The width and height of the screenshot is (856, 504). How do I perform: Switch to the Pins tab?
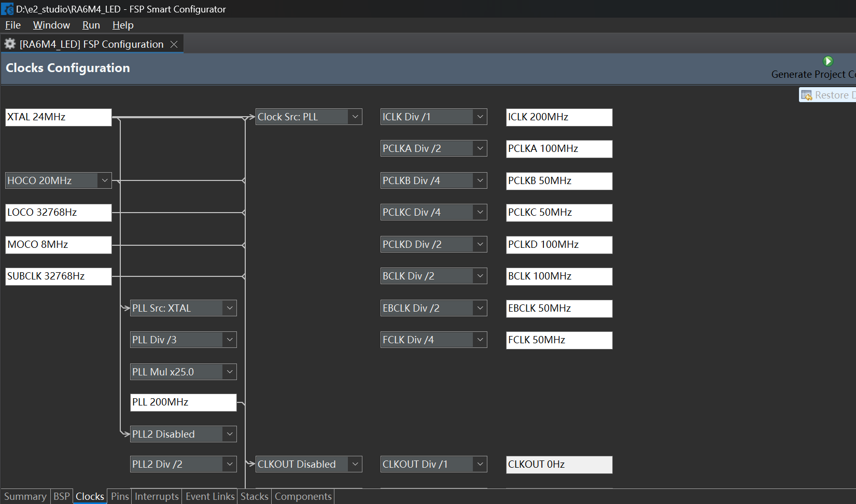click(120, 496)
